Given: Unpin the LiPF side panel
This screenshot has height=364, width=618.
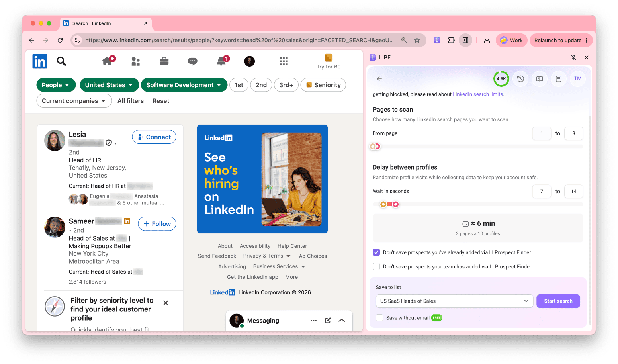Looking at the screenshot, I should 574,57.
